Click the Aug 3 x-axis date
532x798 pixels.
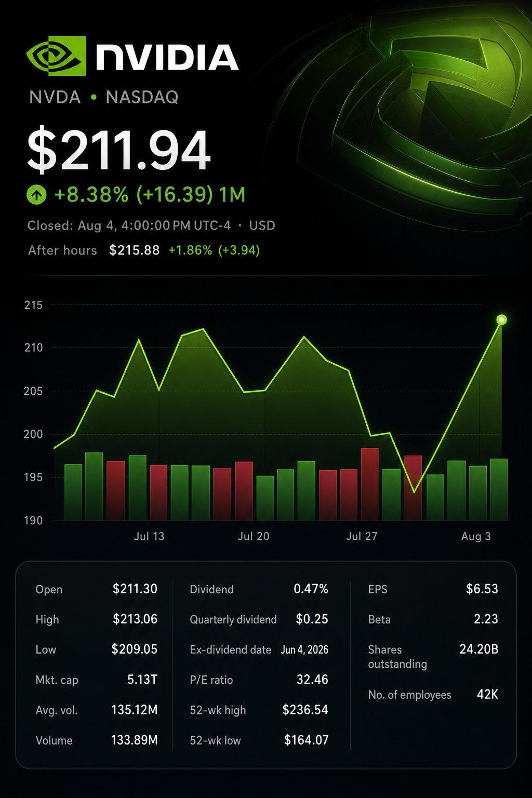click(476, 536)
